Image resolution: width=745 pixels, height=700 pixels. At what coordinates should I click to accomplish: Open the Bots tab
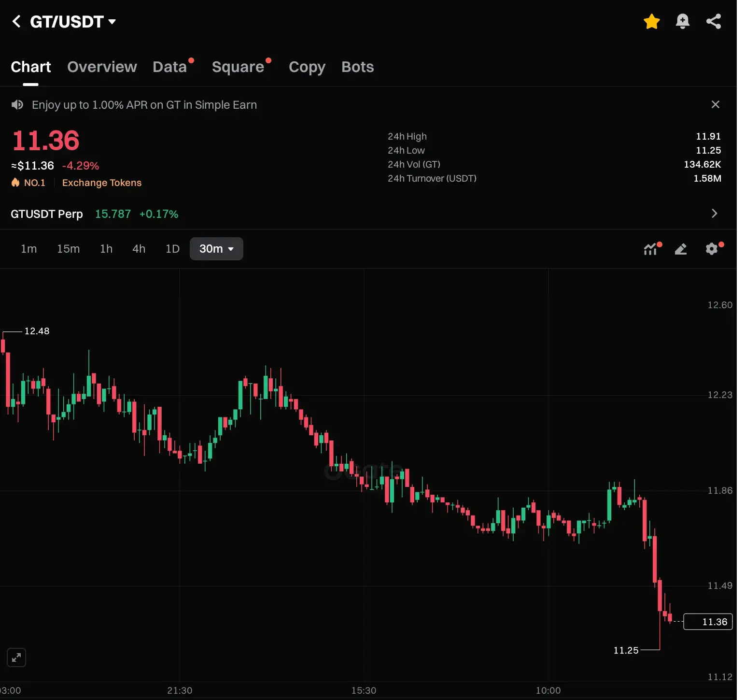tap(358, 67)
